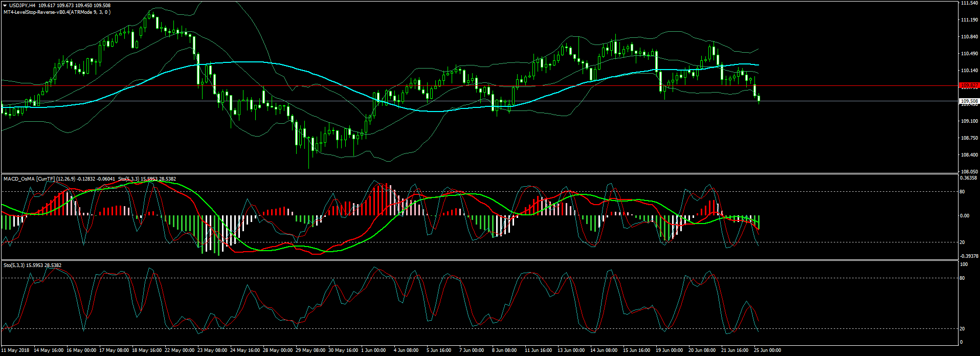This screenshot has height=356, width=980.
Task: Click the 15 Jun 16:00 time label
Action: coord(637,350)
